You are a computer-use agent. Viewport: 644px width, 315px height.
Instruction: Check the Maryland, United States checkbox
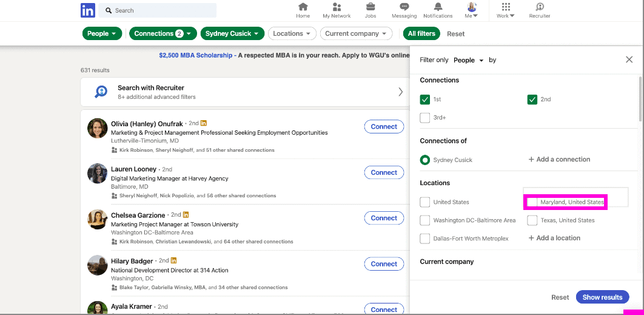[532, 202]
